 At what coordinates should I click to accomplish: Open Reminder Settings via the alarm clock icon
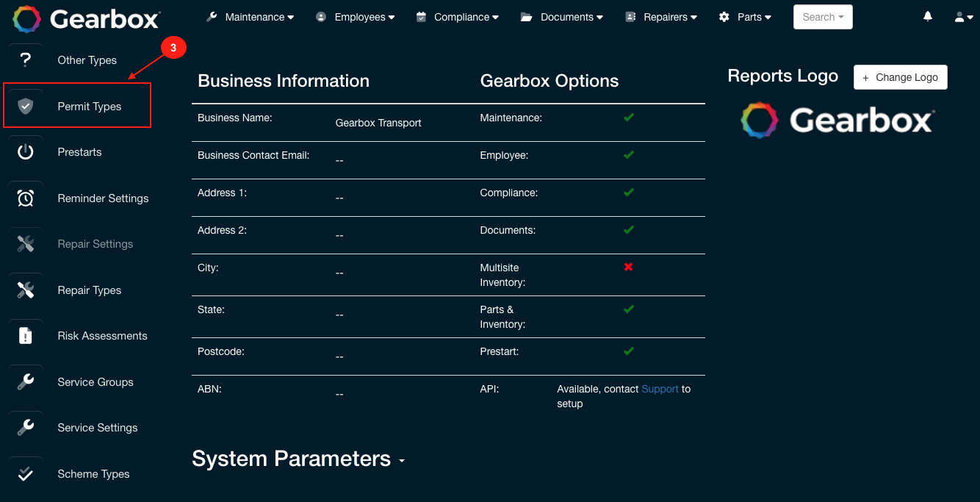click(x=26, y=198)
